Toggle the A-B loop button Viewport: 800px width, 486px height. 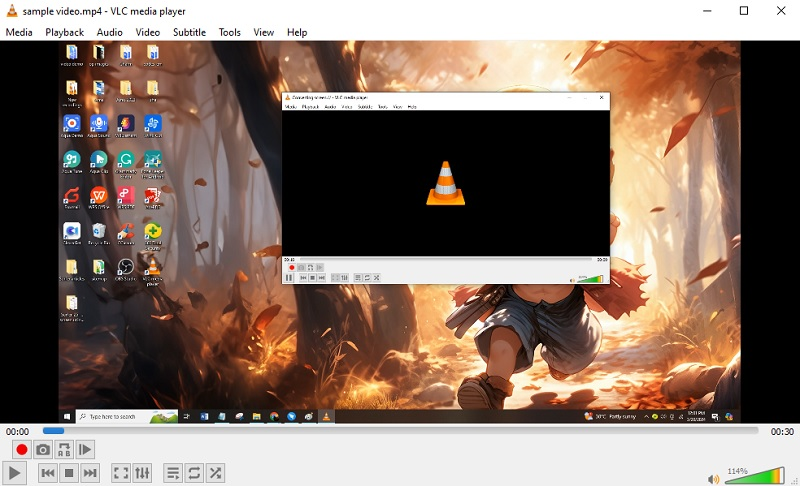64,449
